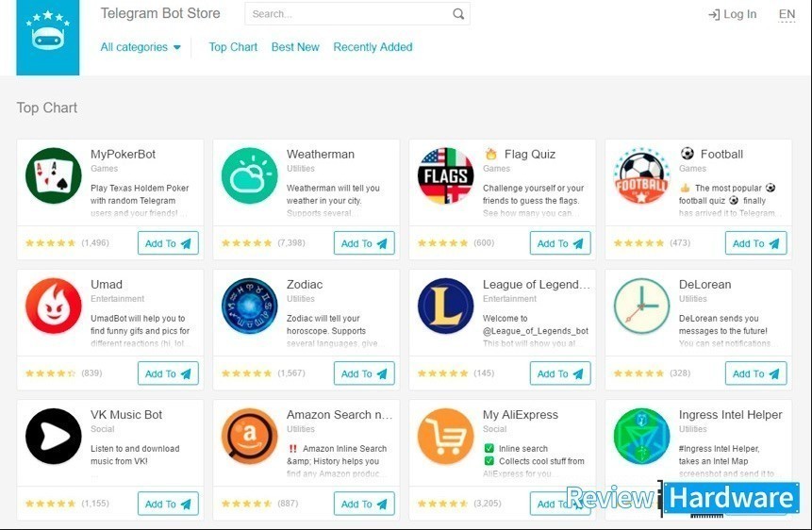
Task: Add DeLorean with its Add To button
Action: pos(756,373)
